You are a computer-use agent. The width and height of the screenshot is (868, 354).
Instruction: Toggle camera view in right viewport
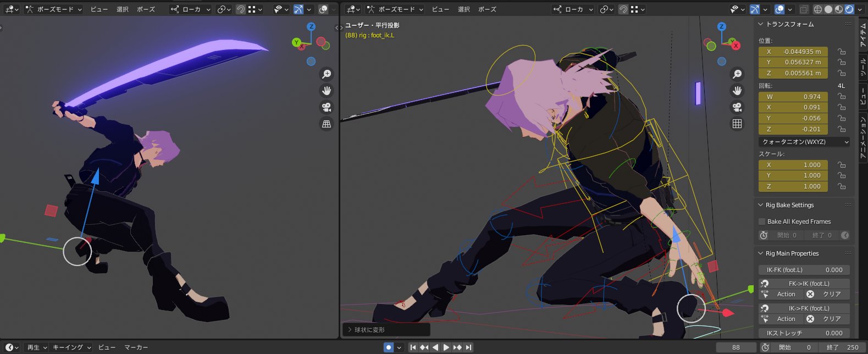pos(737,107)
